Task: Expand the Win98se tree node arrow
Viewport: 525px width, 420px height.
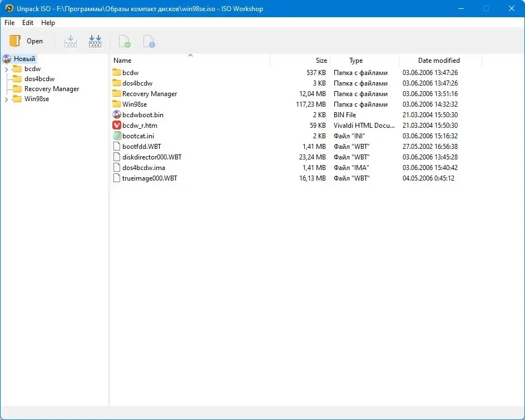Action: (6, 99)
